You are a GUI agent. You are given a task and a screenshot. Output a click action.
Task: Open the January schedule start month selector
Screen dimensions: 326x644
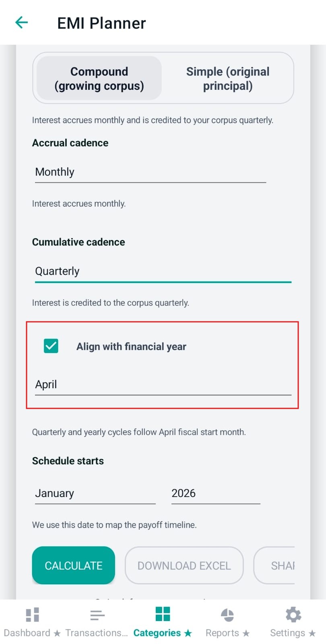point(95,493)
